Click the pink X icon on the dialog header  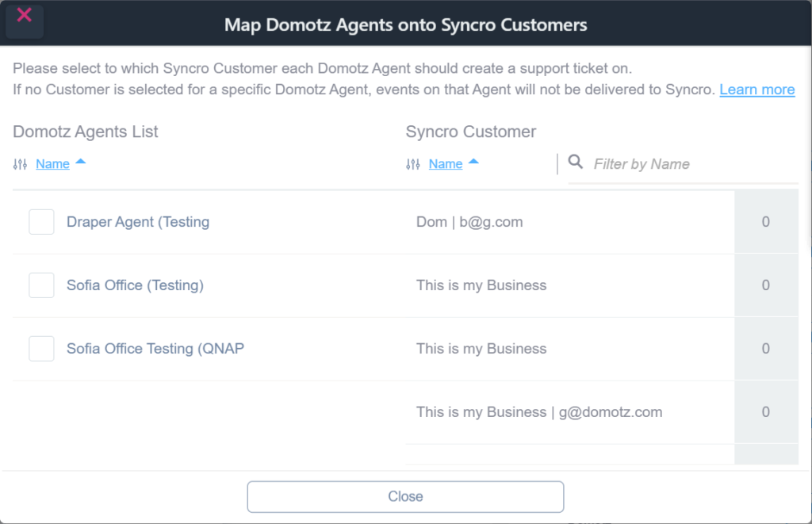(24, 14)
